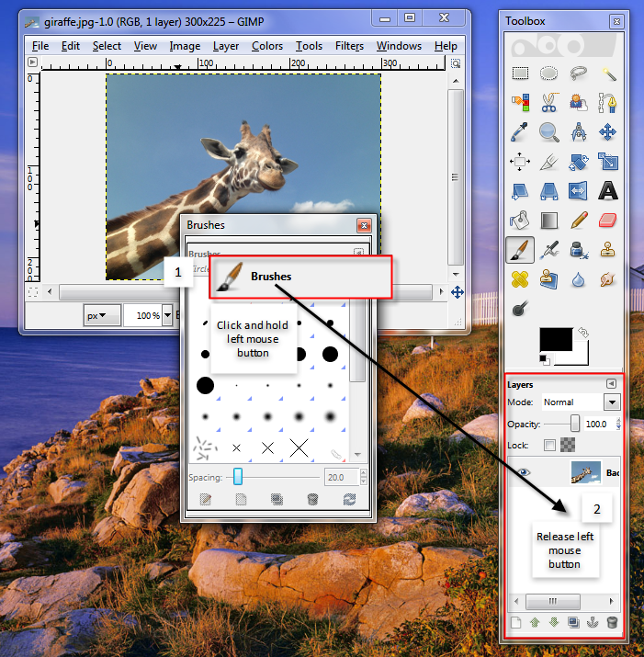
Task: Open the px unit dropdown
Action: tap(102, 315)
